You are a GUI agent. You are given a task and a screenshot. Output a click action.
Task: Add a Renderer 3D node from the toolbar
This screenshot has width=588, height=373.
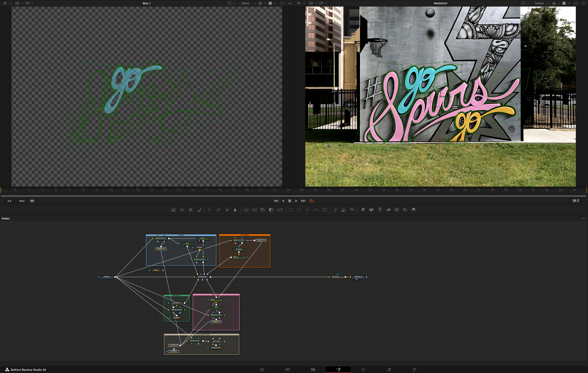413,210
